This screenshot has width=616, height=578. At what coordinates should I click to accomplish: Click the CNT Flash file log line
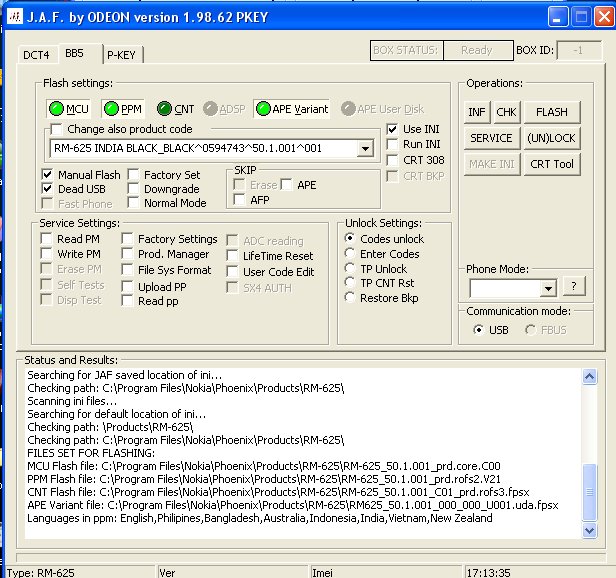(278, 492)
